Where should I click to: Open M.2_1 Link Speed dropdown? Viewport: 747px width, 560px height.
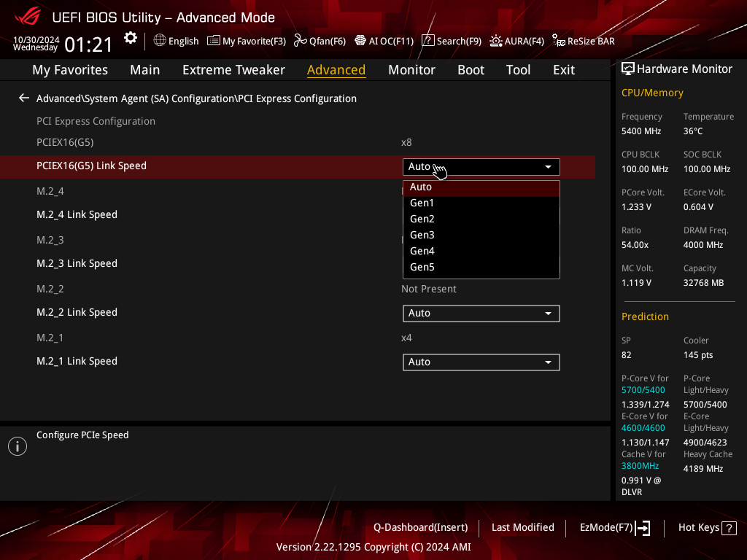(481, 362)
